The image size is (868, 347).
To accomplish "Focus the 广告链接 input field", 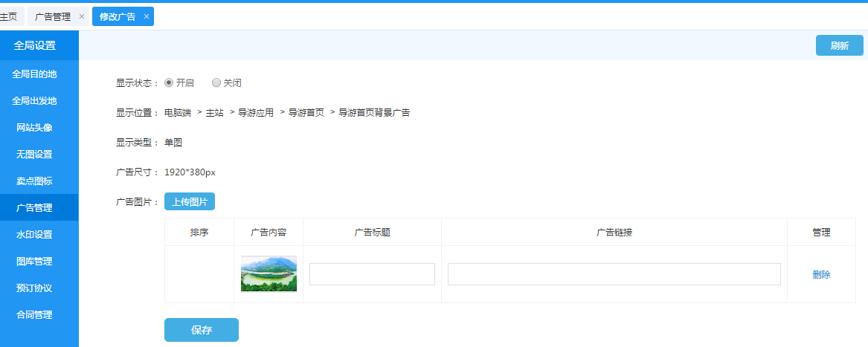I will click(x=614, y=274).
